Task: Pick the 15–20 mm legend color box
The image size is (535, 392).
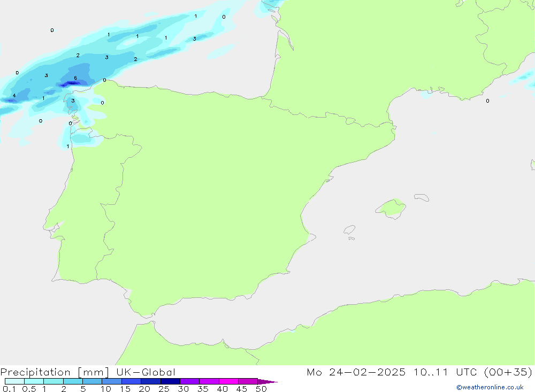Action: [x=132, y=381]
